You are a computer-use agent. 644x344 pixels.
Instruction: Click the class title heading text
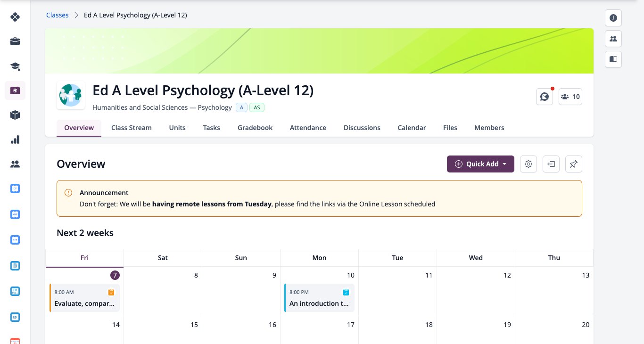[203, 90]
